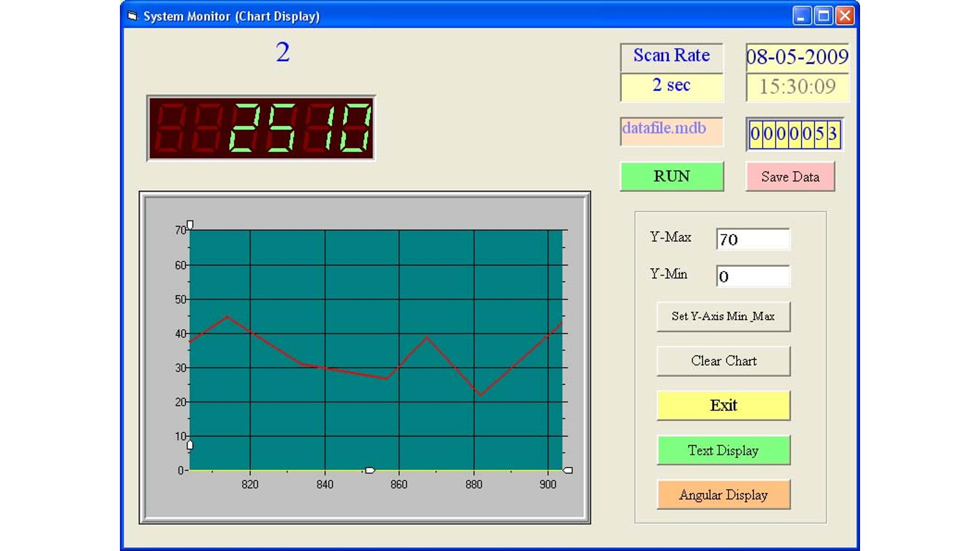Click the RUN button
This screenshot has height=551, width=980.
[672, 177]
